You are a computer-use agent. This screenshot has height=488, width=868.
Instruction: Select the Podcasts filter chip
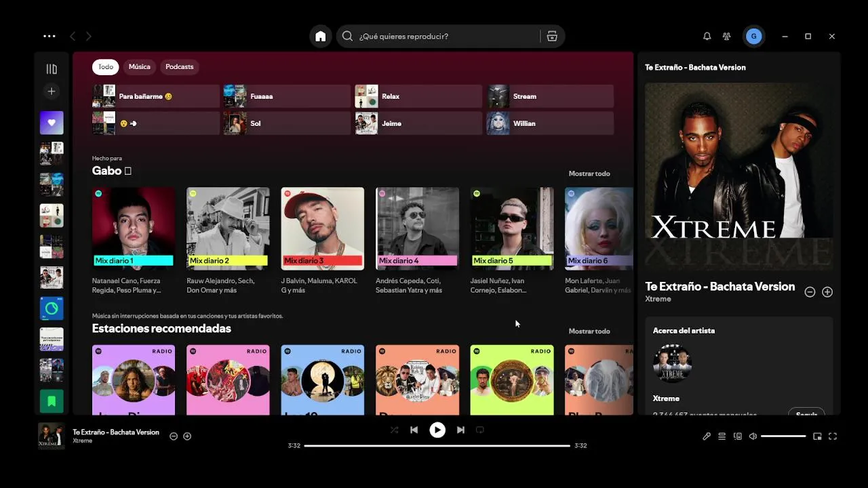180,67
